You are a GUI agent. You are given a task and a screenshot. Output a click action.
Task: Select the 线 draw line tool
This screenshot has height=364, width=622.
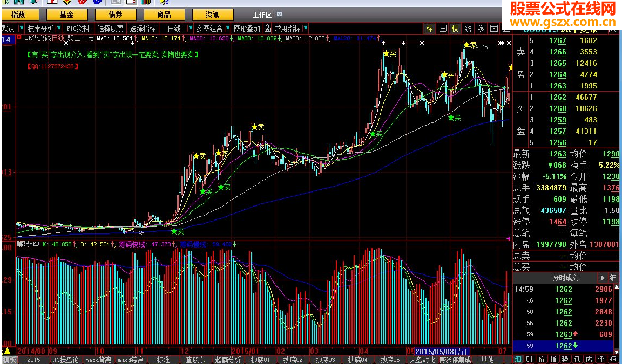click(468, 29)
